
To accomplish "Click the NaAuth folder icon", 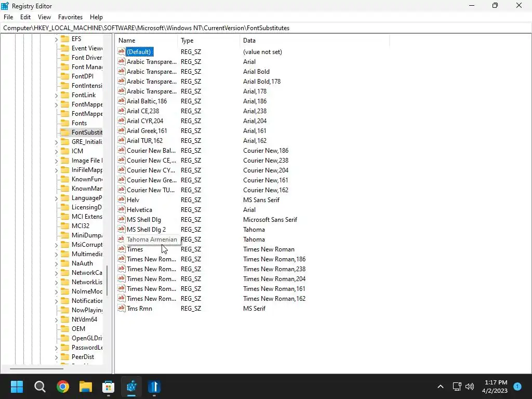I will click(x=65, y=263).
